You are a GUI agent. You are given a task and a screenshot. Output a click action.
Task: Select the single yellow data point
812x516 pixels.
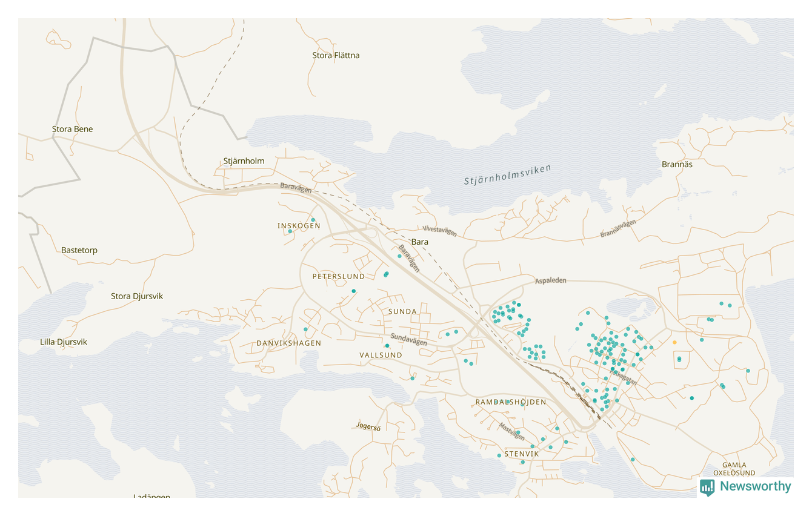[674, 342]
